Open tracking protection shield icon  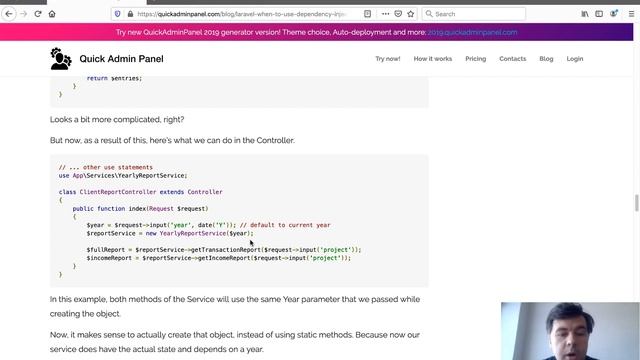point(118,14)
